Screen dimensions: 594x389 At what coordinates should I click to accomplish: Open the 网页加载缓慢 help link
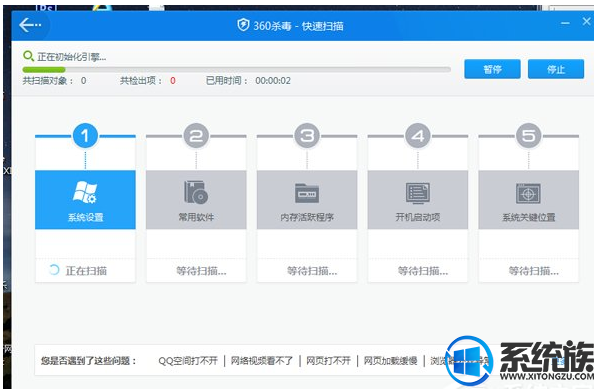[391, 361]
